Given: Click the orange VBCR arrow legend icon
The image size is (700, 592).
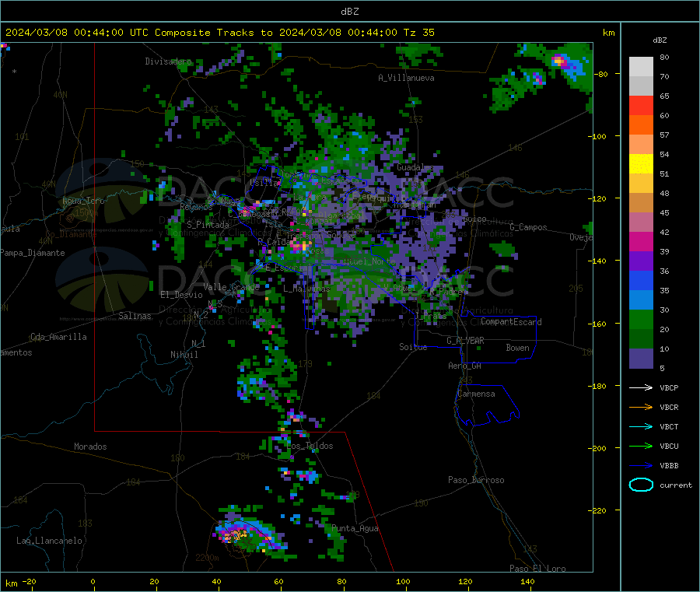Looking at the screenshot, I should pyautogui.click(x=641, y=407).
